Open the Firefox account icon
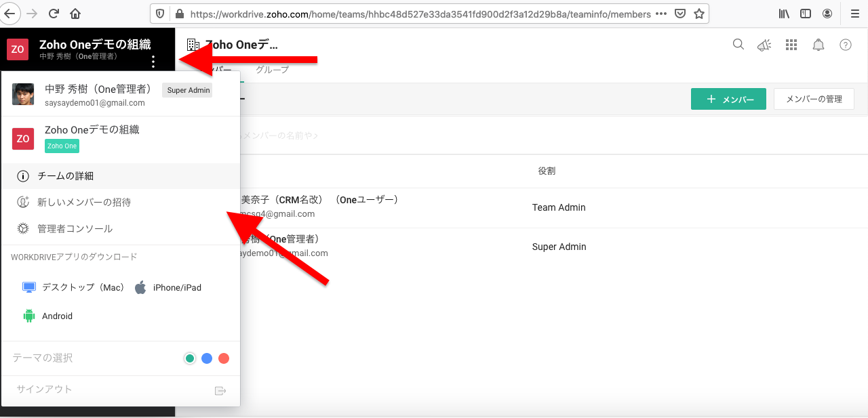This screenshot has width=868, height=418. pos(827,14)
